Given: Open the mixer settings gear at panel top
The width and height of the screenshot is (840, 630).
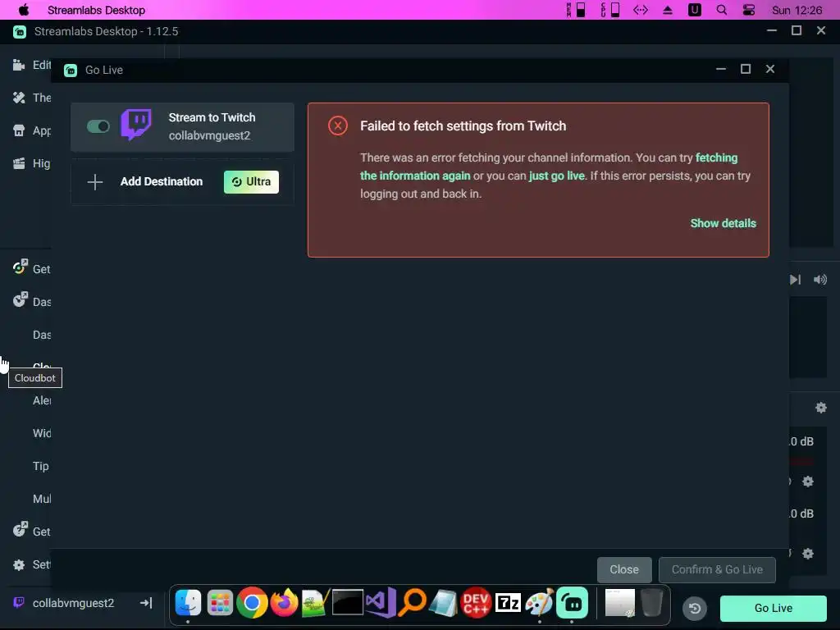Looking at the screenshot, I should tap(820, 408).
